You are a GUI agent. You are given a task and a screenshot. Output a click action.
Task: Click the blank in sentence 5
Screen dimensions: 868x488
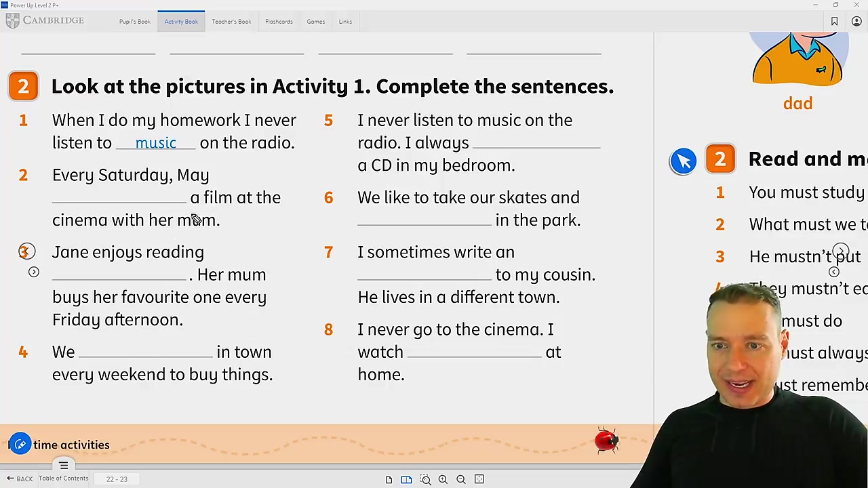[536, 142]
